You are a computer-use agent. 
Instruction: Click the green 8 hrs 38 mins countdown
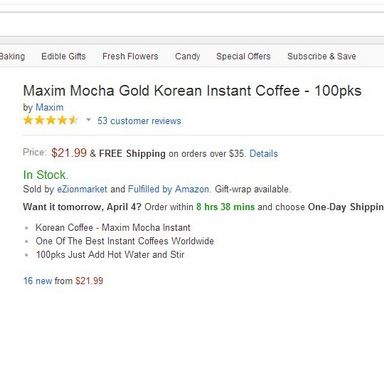point(225,207)
